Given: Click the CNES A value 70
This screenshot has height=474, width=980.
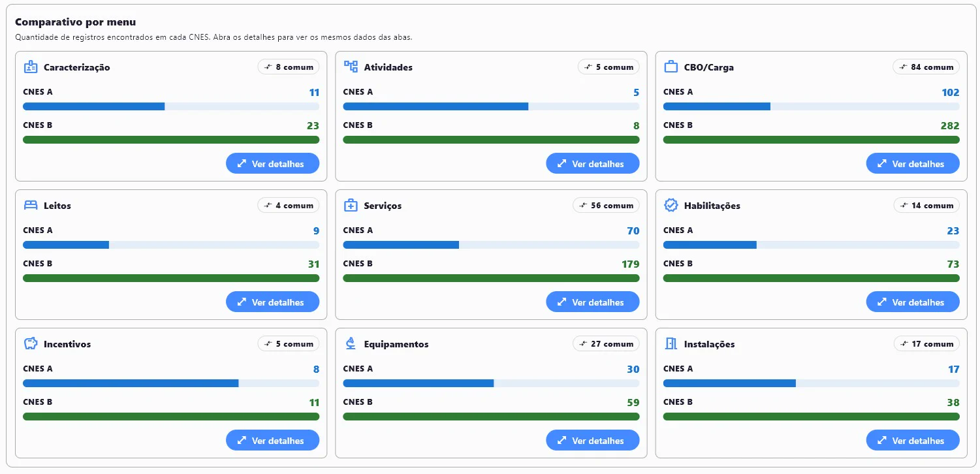Looking at the screenshot, I should point(633,230).
